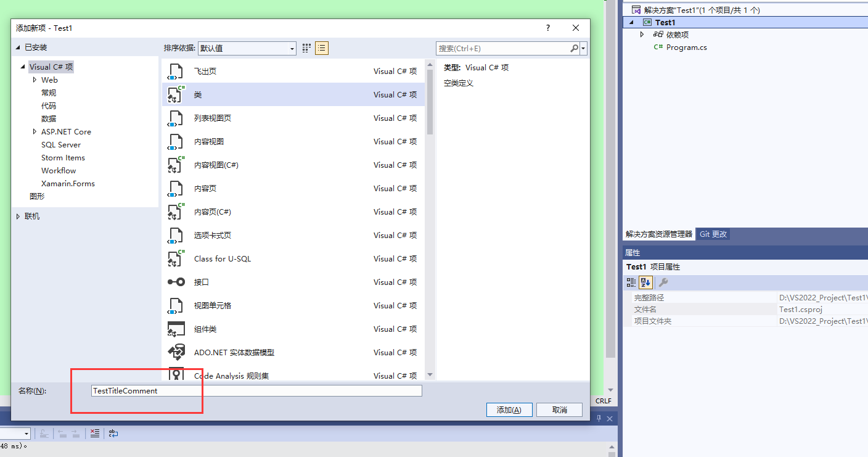Image resolution: width=868 pixels, height=457 pixels.
Task: Select the 内容页 template icon
Action: tap(176, 189)
